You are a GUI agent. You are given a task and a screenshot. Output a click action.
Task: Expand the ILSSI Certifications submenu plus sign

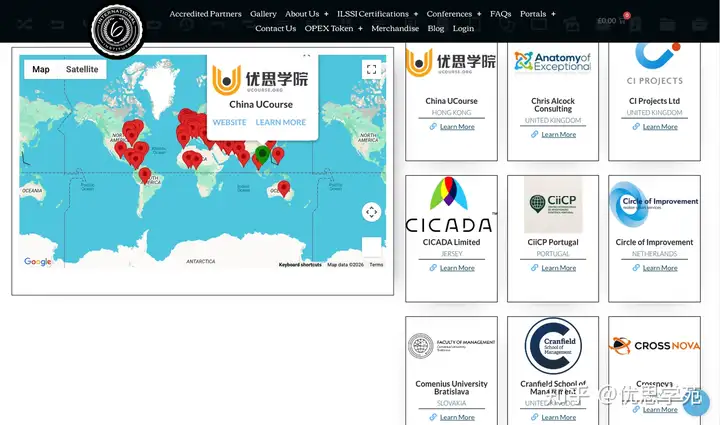tap(416, 14)
